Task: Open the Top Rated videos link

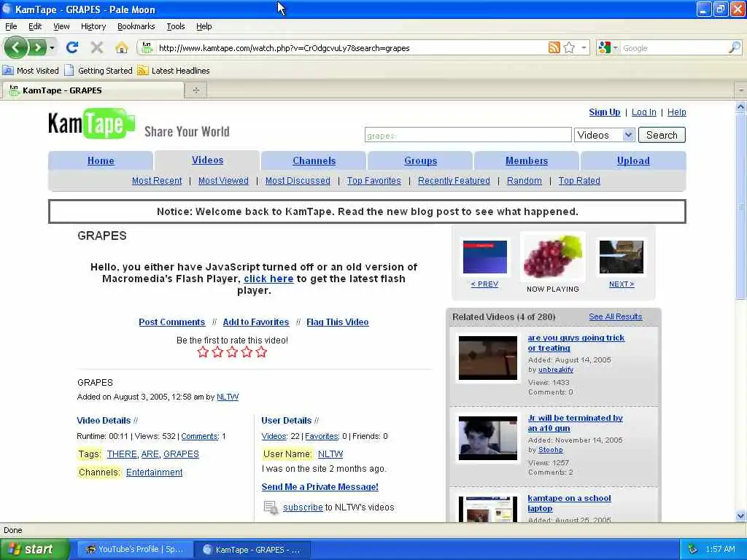Action: [x=578, y=181]
